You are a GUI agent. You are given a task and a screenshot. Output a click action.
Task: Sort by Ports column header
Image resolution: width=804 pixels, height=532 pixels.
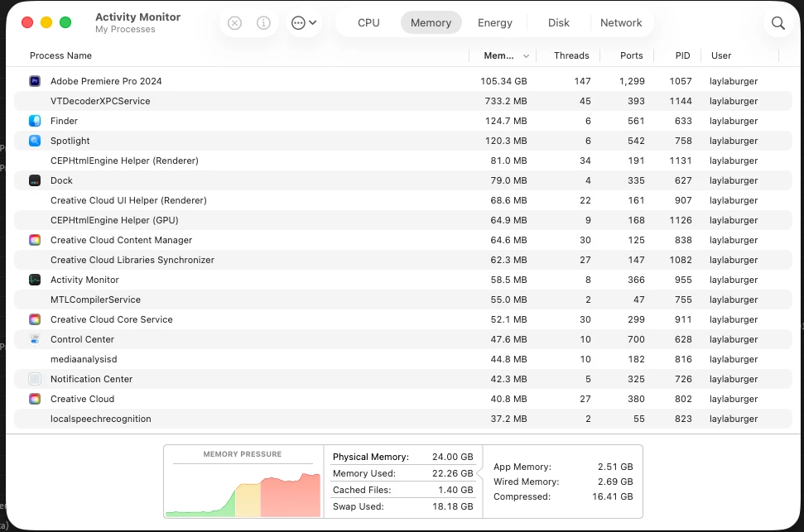pyautogui.click(x=631, y=56)
